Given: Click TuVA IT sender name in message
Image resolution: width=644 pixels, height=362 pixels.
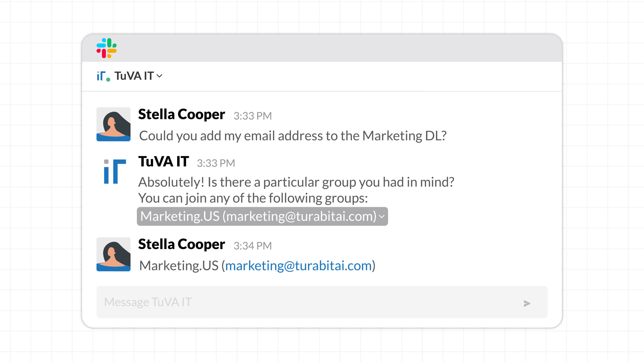Looking at the screenshot, I should [x=164, y=161].
